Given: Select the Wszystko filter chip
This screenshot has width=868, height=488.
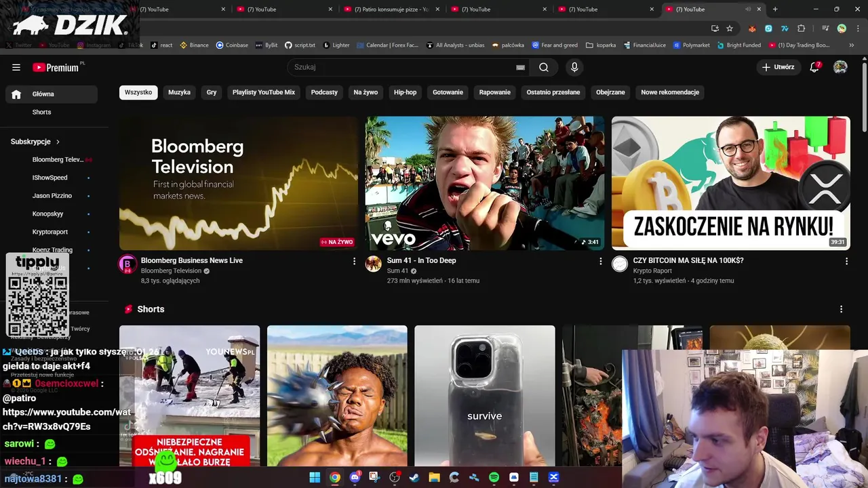Looking at the screenshot, I should [138, 92].
